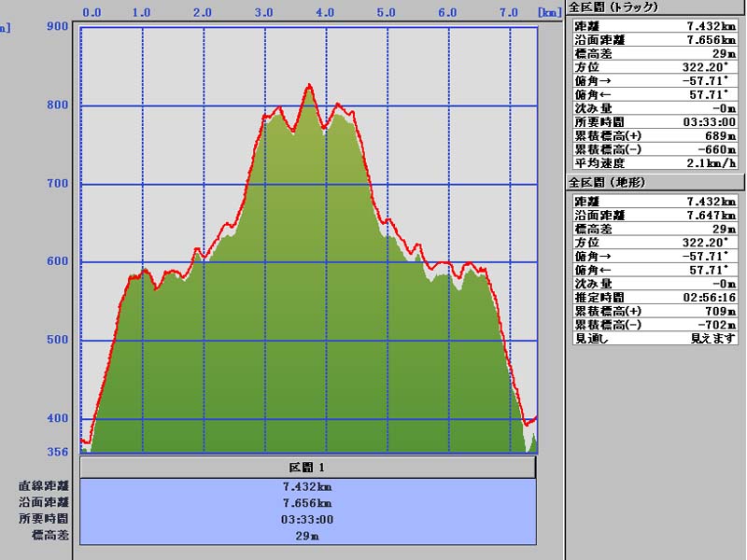Select the 全区間 (トラック) panel header

613,7
